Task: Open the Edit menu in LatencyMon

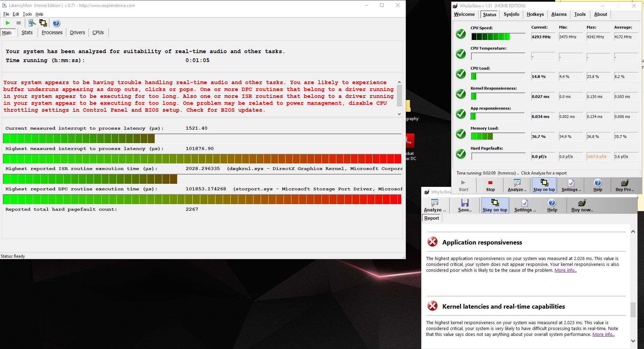Action: [16, 14]
